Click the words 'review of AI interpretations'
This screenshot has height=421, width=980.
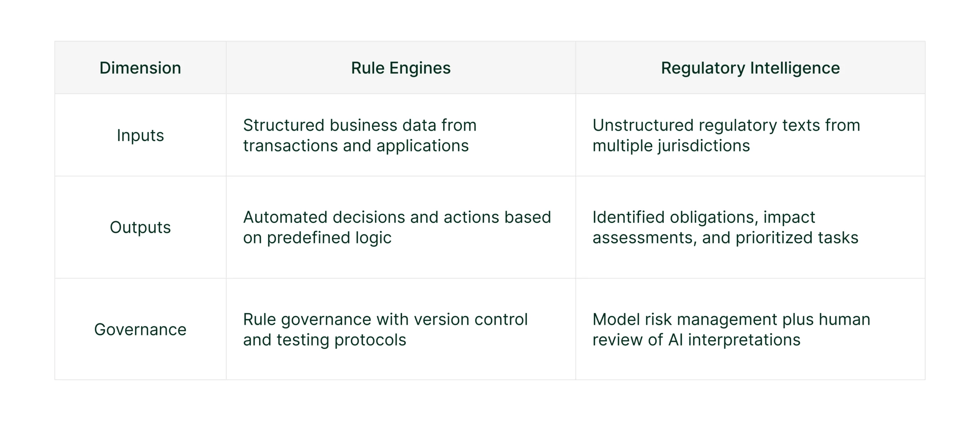[x=696, y=340]
